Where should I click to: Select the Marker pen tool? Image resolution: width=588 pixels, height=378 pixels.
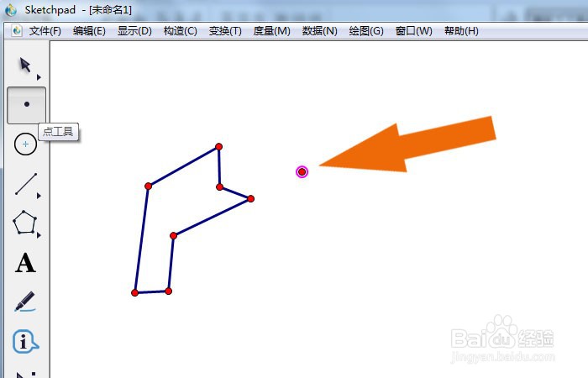click(x=25, y=302)
